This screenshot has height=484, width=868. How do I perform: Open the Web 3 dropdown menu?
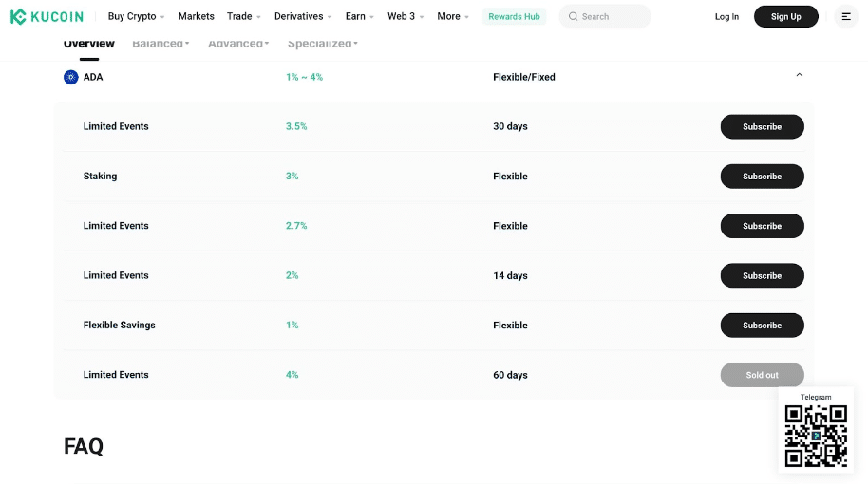tap(406, 16)
